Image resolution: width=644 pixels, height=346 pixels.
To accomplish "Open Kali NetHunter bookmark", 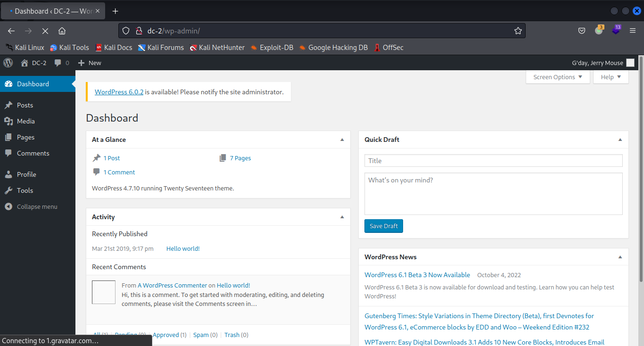I will pyautogui.click(x=217, y=47).
